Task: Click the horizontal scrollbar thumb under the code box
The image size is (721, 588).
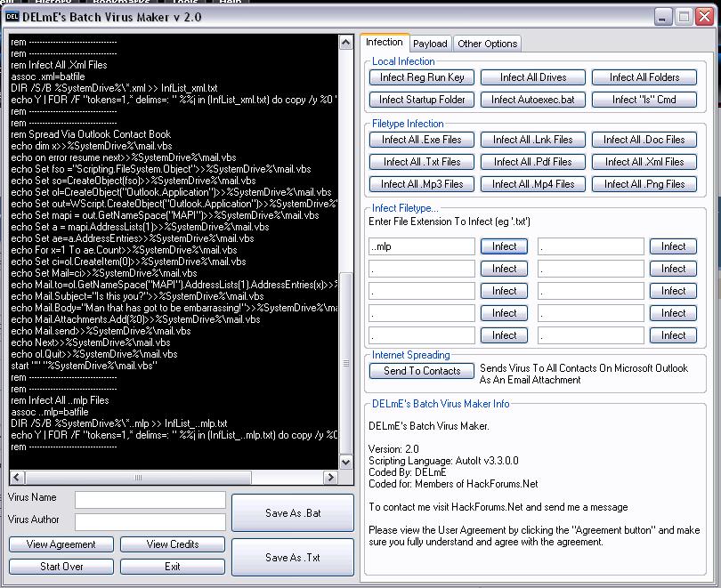Action: pos(138,478)
